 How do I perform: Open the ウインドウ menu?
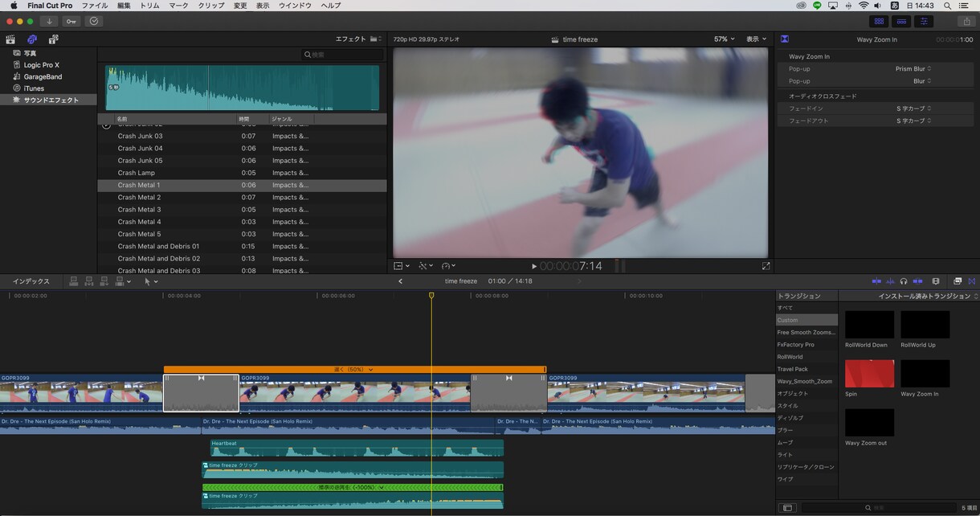[295, 6]
